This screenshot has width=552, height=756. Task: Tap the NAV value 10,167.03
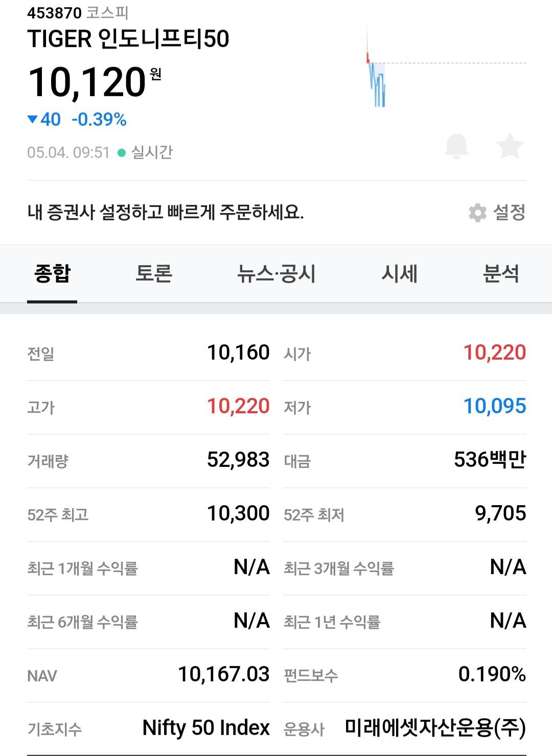(223, 674)
